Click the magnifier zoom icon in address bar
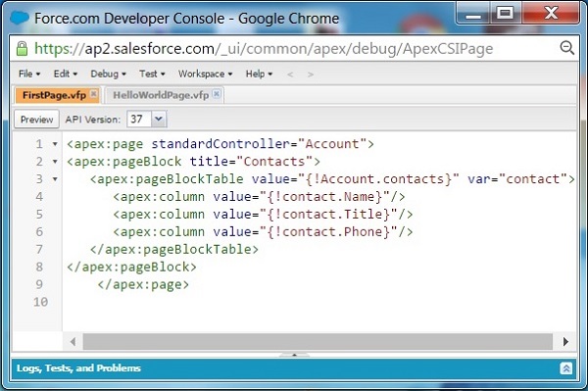This screenshot has height=391, width=588. pyautogui.click(x=566, y=48)
